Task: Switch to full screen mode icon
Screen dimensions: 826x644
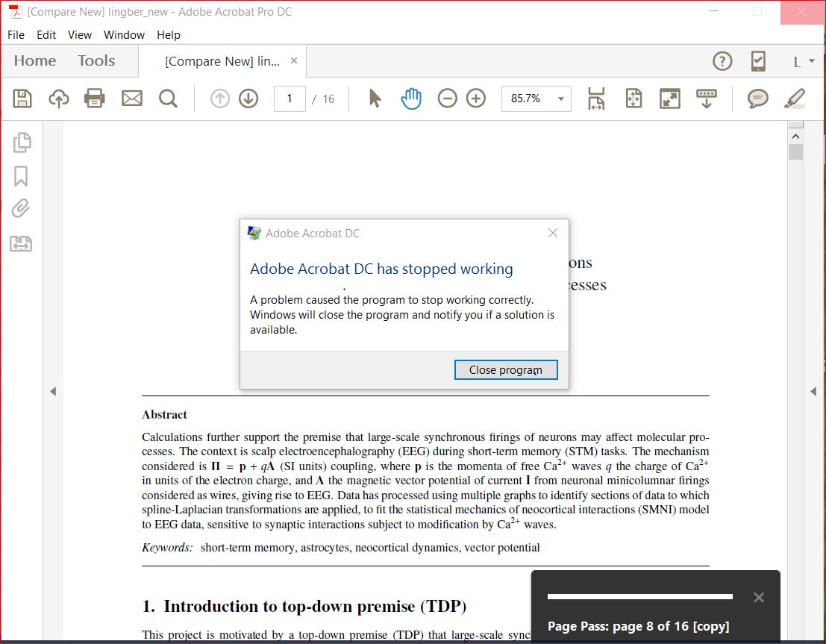Action: (x=670, y=99)
